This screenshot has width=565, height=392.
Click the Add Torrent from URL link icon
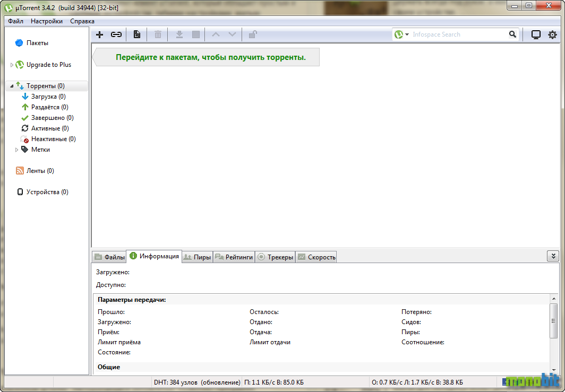[116, 34]
